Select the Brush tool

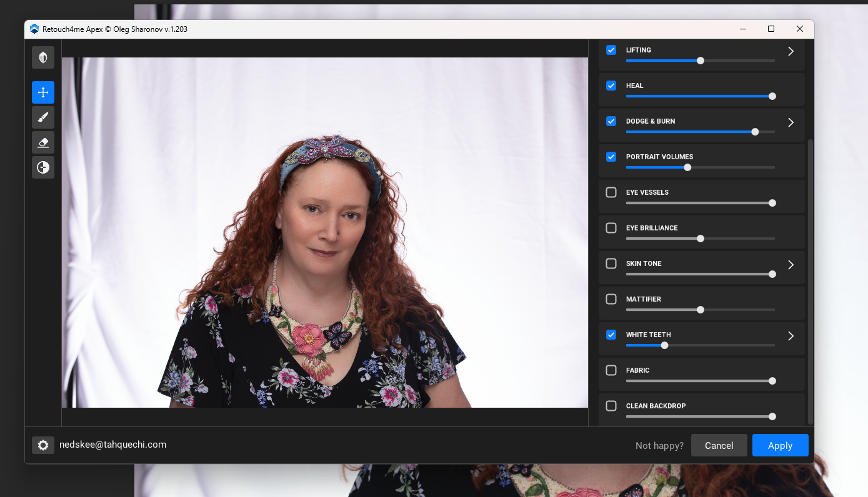click(43, 117)
